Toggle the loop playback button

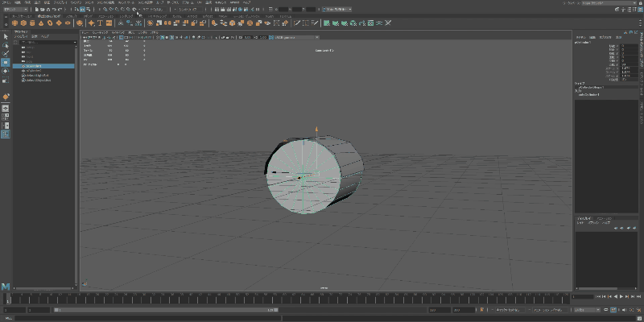tap(606, 309)
